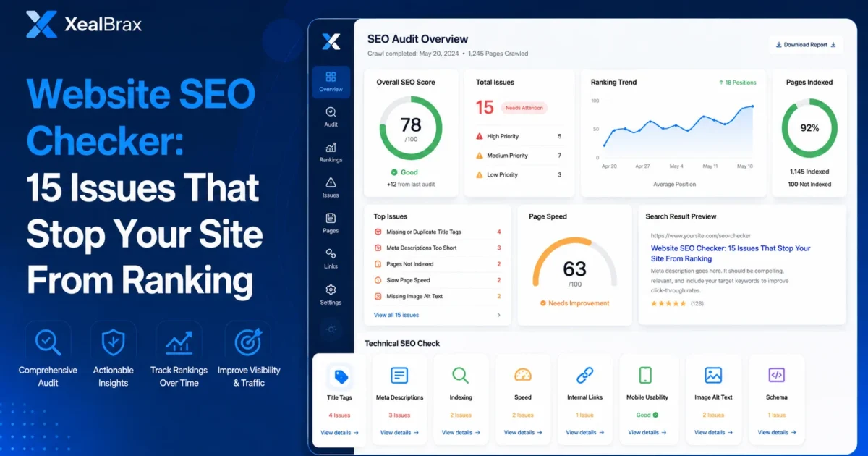This screenshot has height=456, width=868.
Task: Open the Overview sidebar item
Action: 331,82
